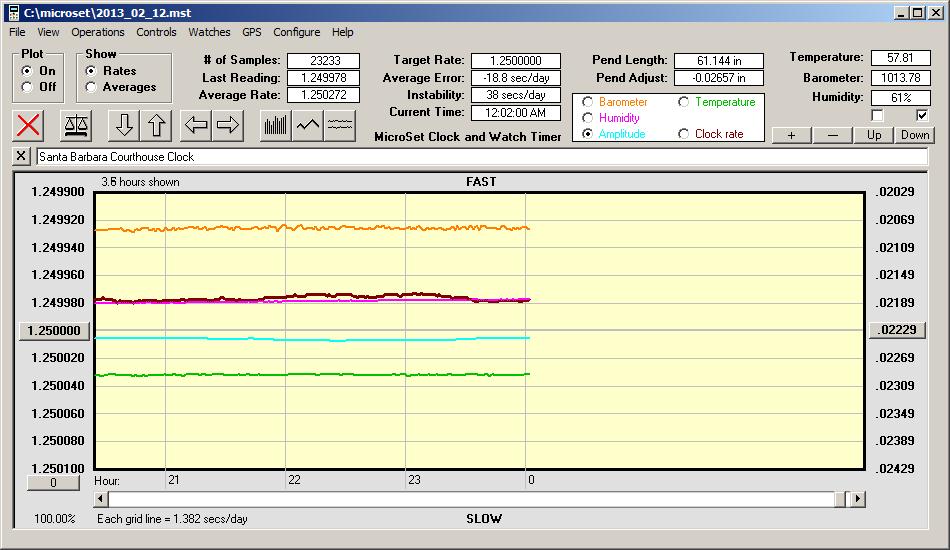Click the horizontal scrollbar right arrow
This screenshot has width=950, height=550.
(855, 499)
